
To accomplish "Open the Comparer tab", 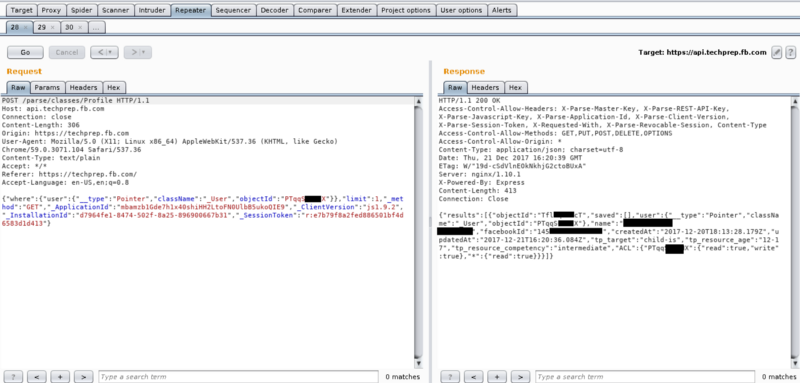I will click(315, 10).
